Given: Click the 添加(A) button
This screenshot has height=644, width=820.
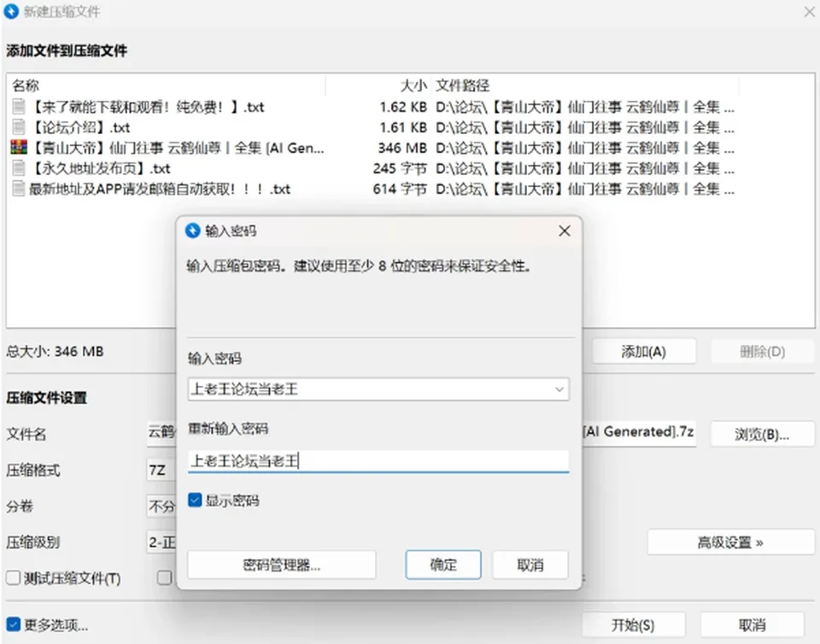Looking at the screenshot, I should pyautogui.click(x=644, y=351).
